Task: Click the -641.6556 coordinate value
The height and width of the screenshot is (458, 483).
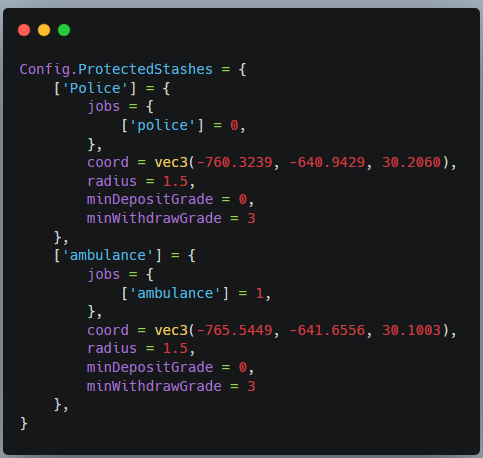Action: pyautogui.click(x=327, y=330)
